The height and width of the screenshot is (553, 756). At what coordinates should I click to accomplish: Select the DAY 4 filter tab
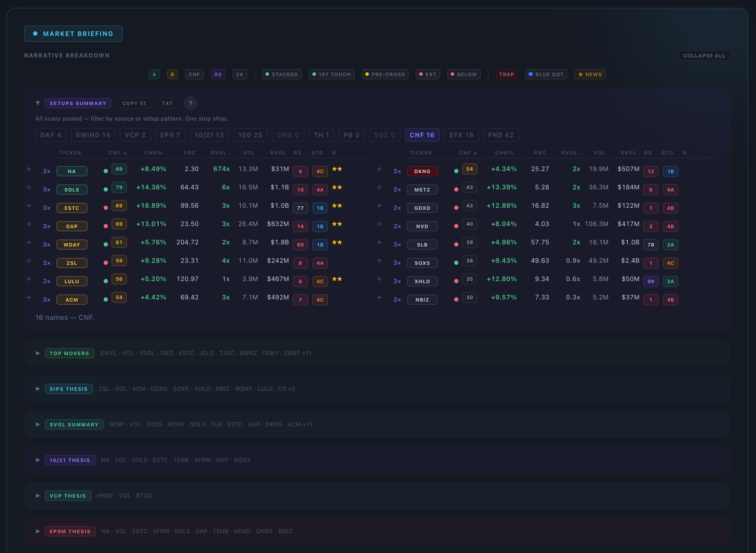[51, 135]
